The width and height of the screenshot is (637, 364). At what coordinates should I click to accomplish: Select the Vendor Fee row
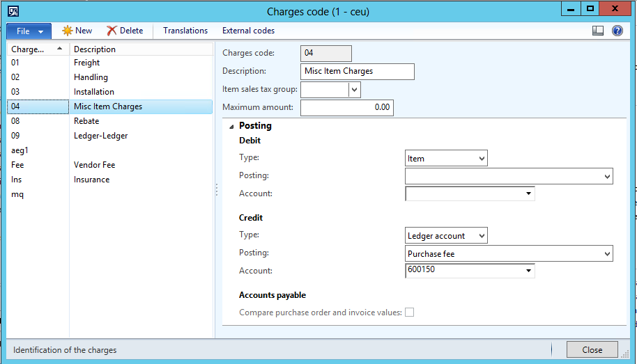(94, 165)
